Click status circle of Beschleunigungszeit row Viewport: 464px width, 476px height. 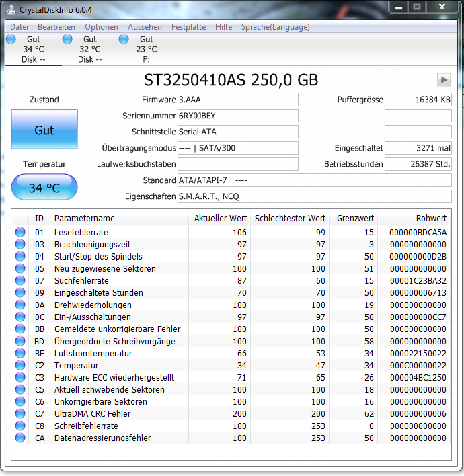tap(20, 244)
